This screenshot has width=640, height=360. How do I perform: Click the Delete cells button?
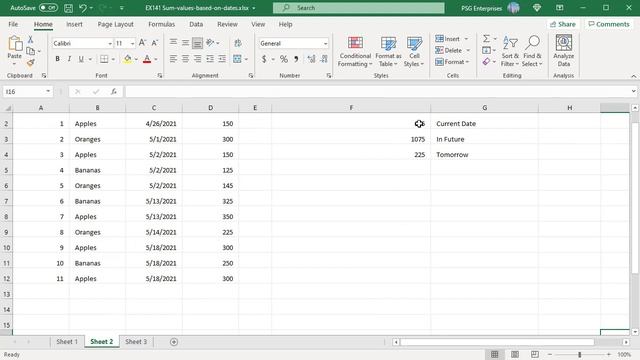pos(453,50)
